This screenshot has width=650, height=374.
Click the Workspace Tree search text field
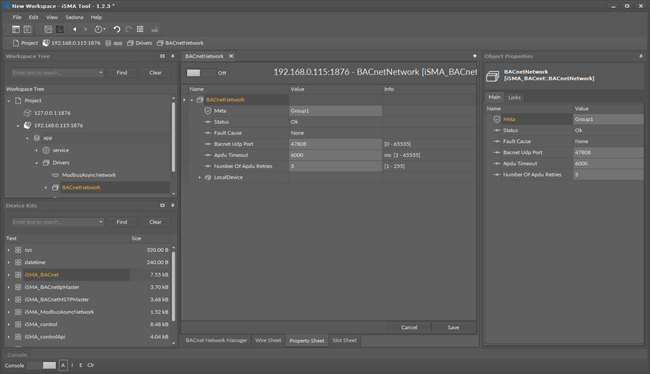pyautogui.click(x=54, y=73)
